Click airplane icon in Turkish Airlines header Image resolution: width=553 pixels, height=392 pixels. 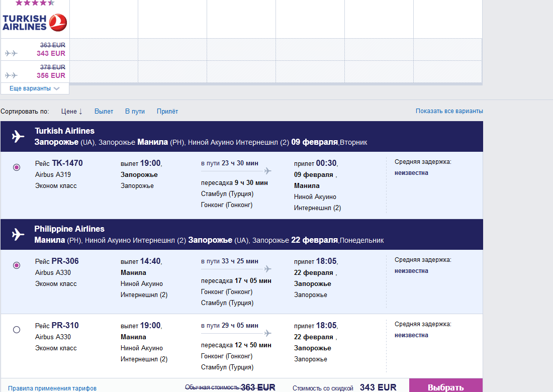[x=18, y=136]
